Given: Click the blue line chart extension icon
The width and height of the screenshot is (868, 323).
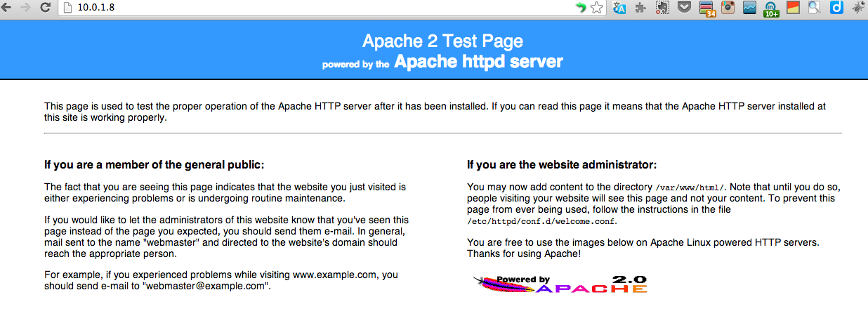Looking at the screenshot, I should (750, 8).
